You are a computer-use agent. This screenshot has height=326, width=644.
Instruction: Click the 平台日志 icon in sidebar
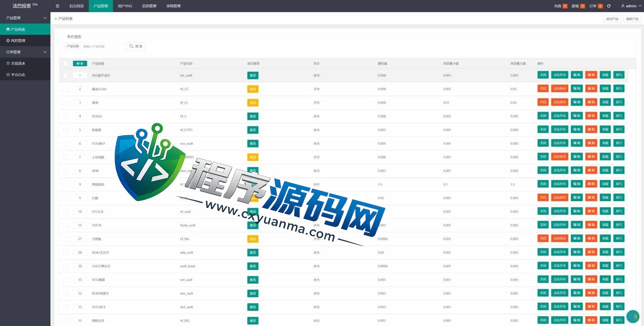click(8, 75)
